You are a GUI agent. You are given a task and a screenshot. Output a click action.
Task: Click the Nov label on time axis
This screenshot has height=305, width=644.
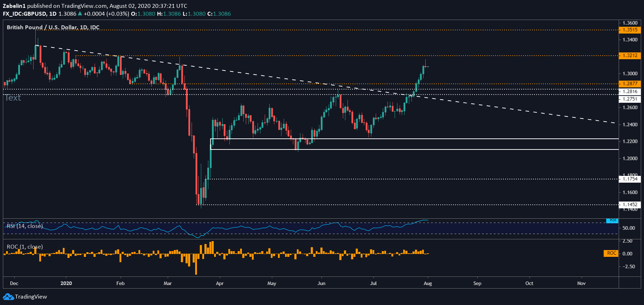tap(582, 283)
